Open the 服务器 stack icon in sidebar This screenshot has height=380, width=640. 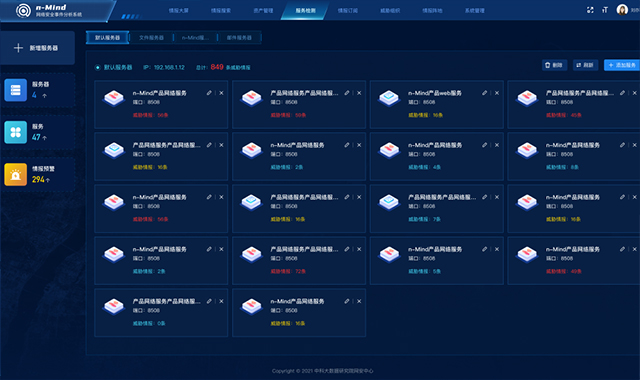click(16, 90)
